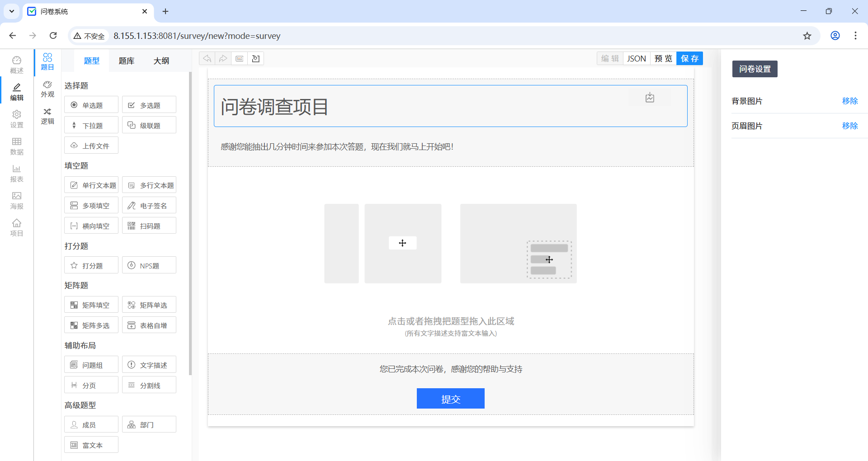
Task: Insert a 文字描述 text description
Action: [149, 365]
